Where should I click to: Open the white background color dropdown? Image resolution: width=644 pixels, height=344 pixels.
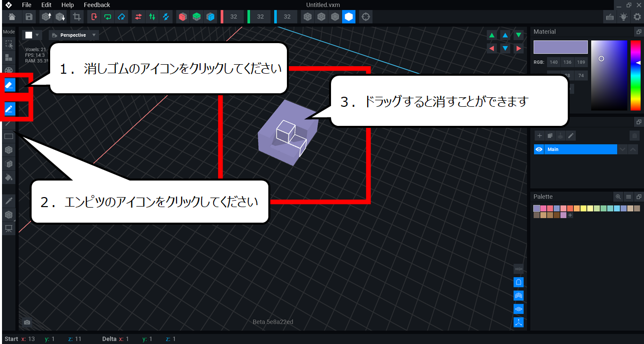point(33,35)
